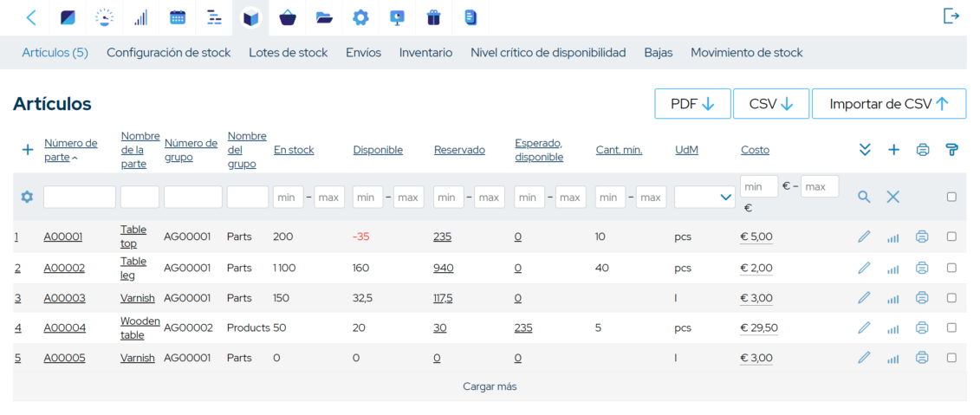Check the checkbox for A00002
Viewport: 980px width, 415px height.
[951, 268]
